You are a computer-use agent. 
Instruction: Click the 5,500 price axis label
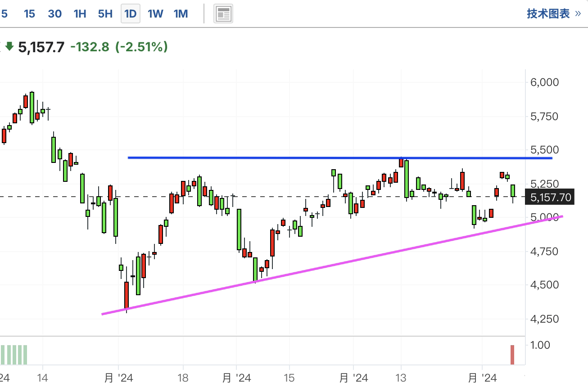tap(545, 150)
